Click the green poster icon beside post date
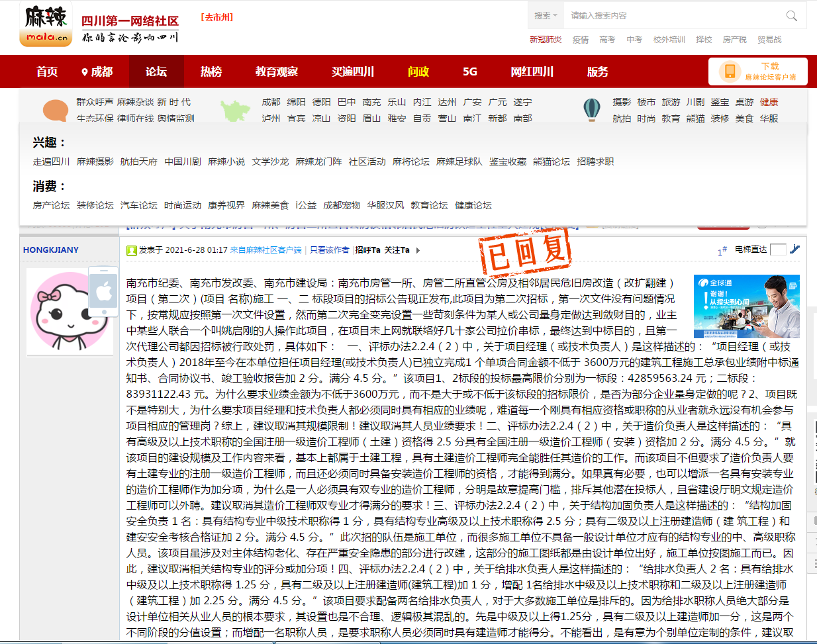This screenshot has width=817, height=644. click(132, 250)
